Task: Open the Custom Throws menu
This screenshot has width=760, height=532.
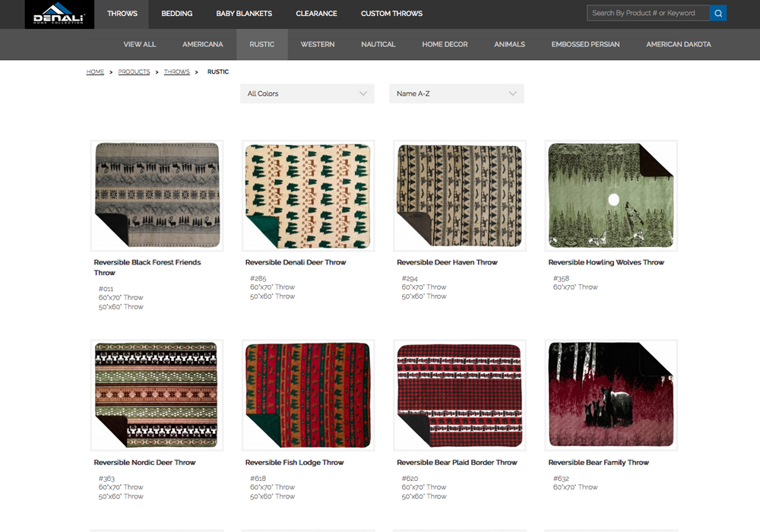Action: 391,14
